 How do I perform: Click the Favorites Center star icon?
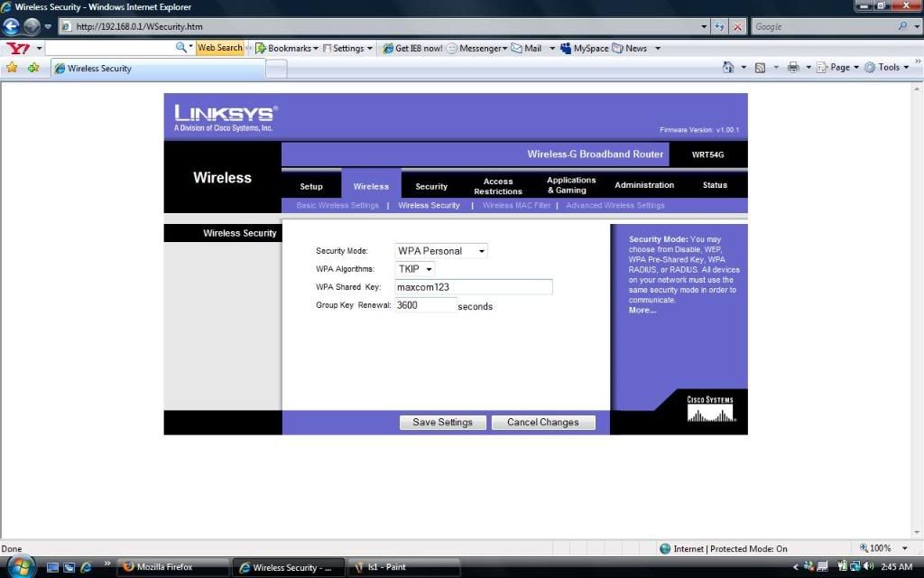12,67
